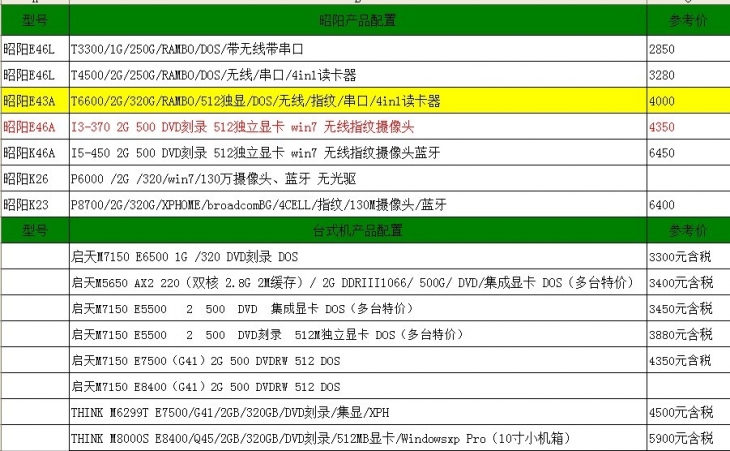This screenshot has width=730, height=451.
Task: Select the config cell starting P6000 /2G
Action: 358,179
